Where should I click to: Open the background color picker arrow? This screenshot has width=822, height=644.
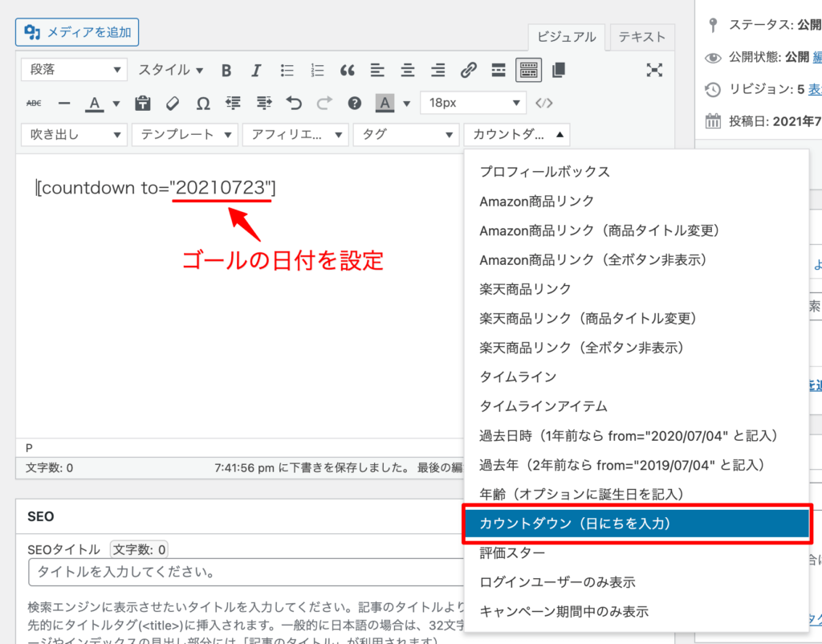click(x=407, y=104)
